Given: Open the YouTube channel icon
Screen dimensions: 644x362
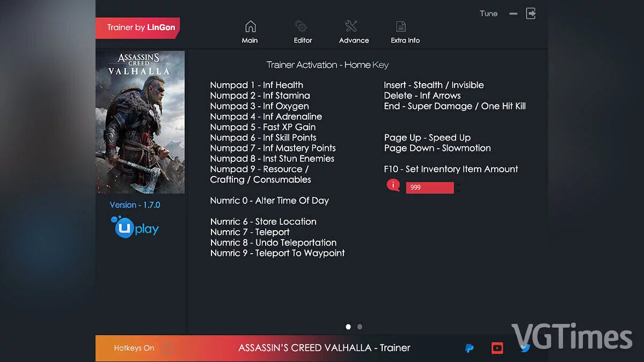Looking at the screenshot, I should click(497, 348).
